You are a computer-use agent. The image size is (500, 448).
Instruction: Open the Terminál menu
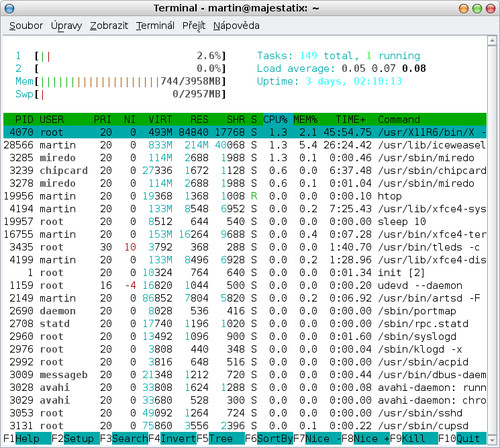pos(155,26)
